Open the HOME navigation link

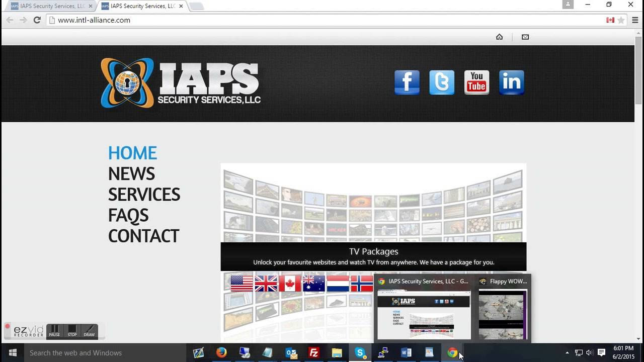pos(132,153)
